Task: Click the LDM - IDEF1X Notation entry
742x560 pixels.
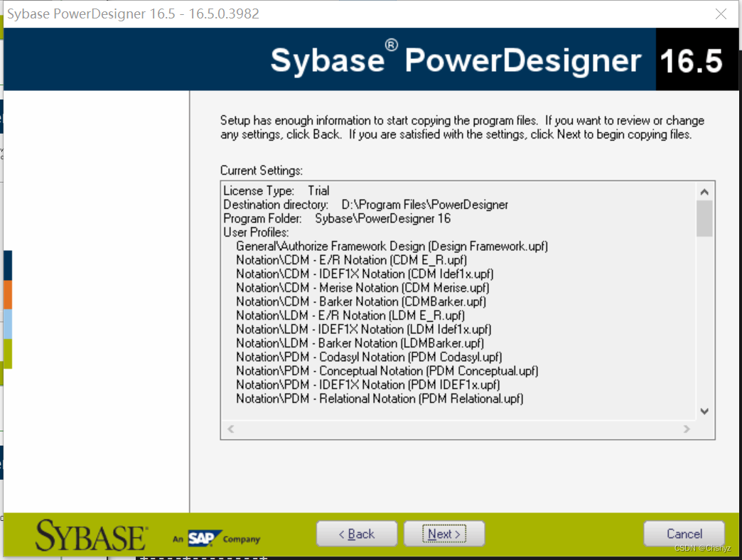Action: click(x=364, y=329)
